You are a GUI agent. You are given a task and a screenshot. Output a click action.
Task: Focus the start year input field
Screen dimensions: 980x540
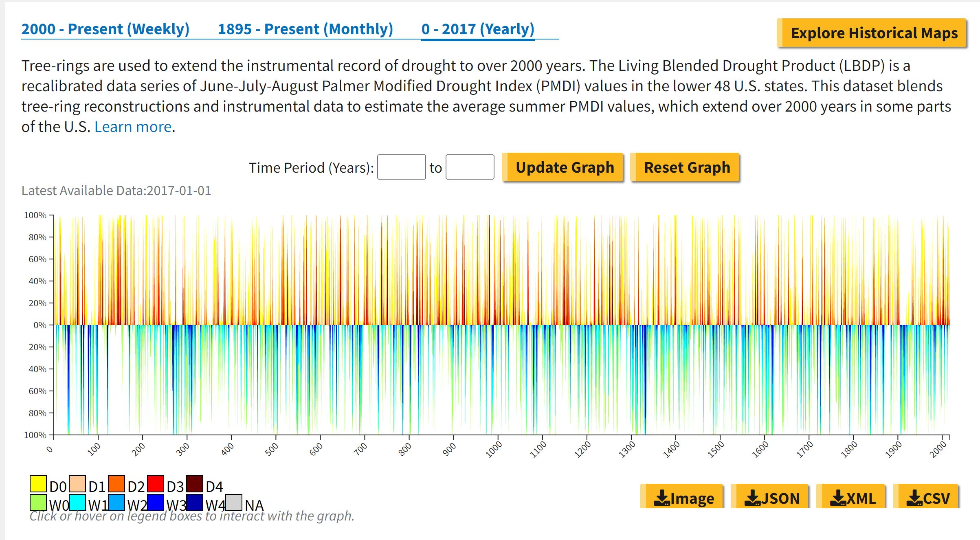click(401, 167)
